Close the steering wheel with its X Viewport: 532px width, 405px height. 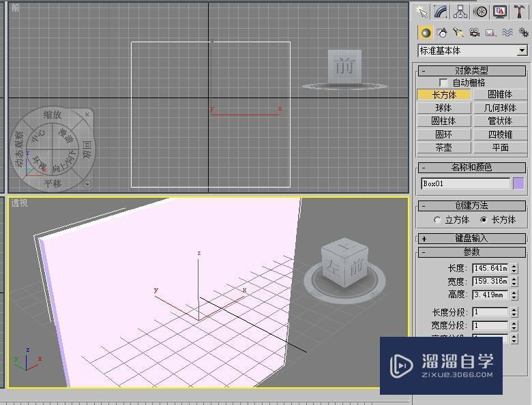pos(87,115)
